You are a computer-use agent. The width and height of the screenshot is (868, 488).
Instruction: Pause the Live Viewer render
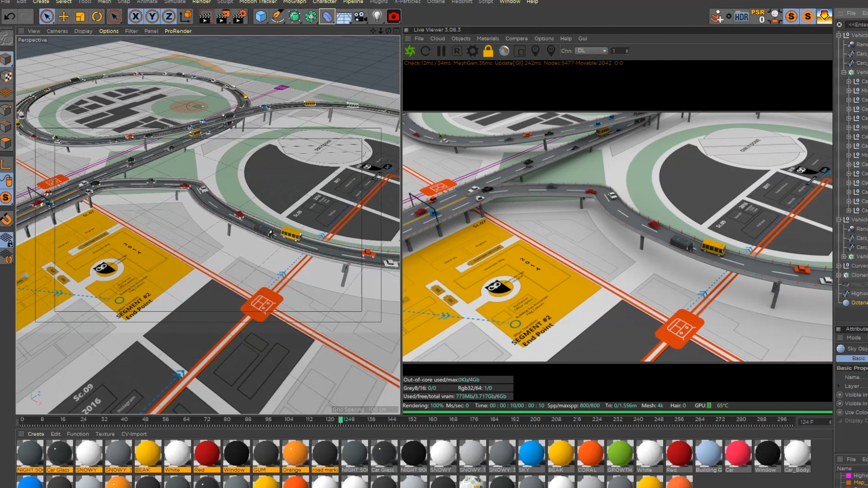[x=441, y=51]
